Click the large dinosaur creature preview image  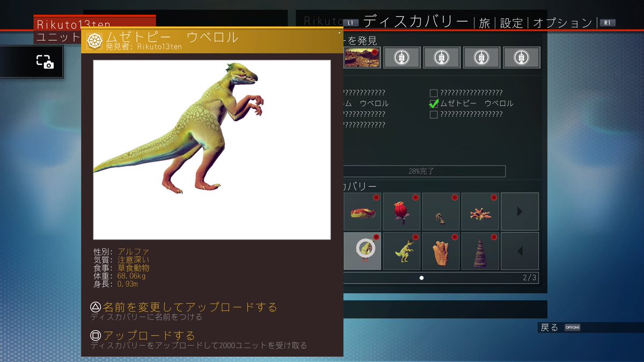pyautogui.click(x=212, y=150)
